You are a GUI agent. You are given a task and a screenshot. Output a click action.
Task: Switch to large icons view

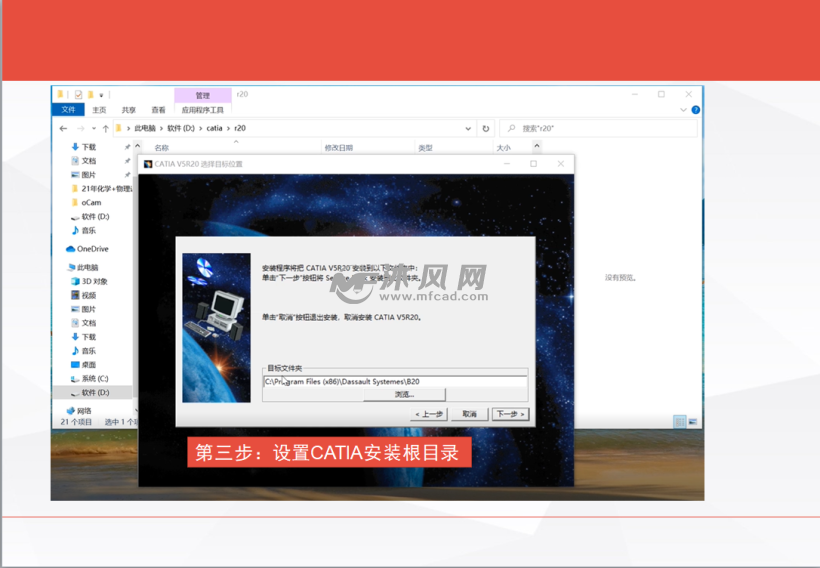693,422
